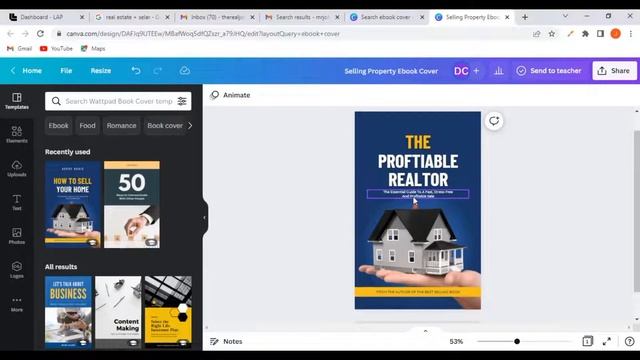Open the help question mark icon

pyautogui.click(x=629, y=341)
